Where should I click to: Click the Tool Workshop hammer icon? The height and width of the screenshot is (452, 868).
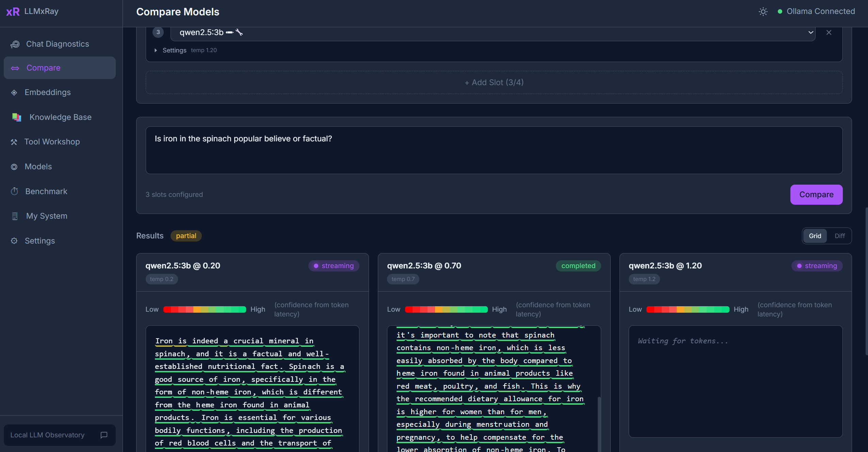click(x=14, y=142)
